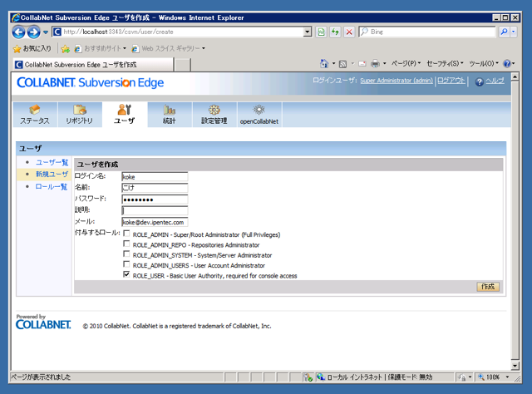Check the ROLE_ADMIN_REPO checkbox
The image size is (532, 394).
pyautogui.click(x=126, y=244)
